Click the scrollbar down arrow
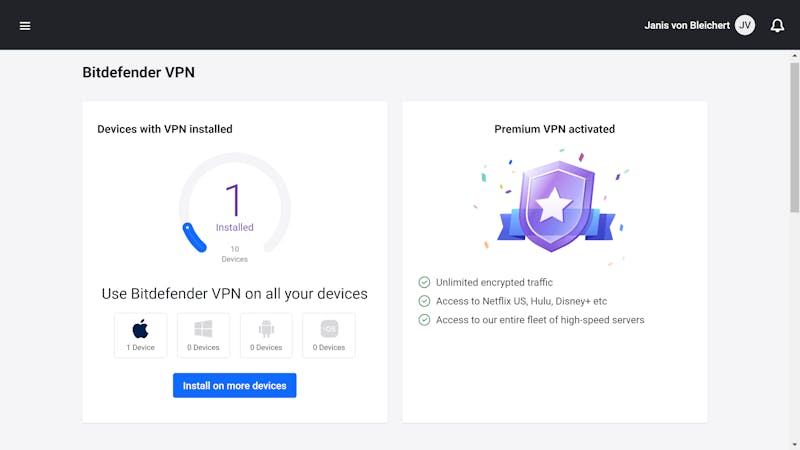 (x=794, y=445)
